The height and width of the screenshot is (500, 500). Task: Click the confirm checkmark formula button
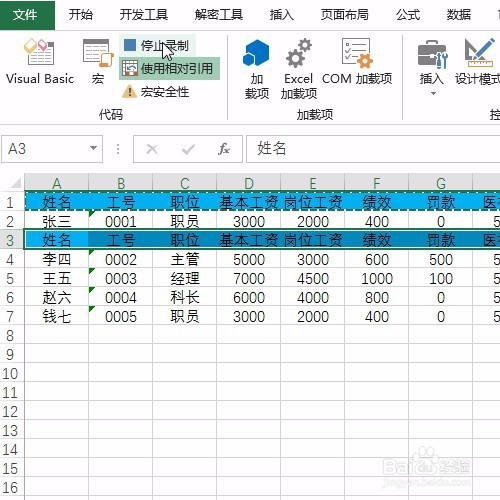click(188, 149)
